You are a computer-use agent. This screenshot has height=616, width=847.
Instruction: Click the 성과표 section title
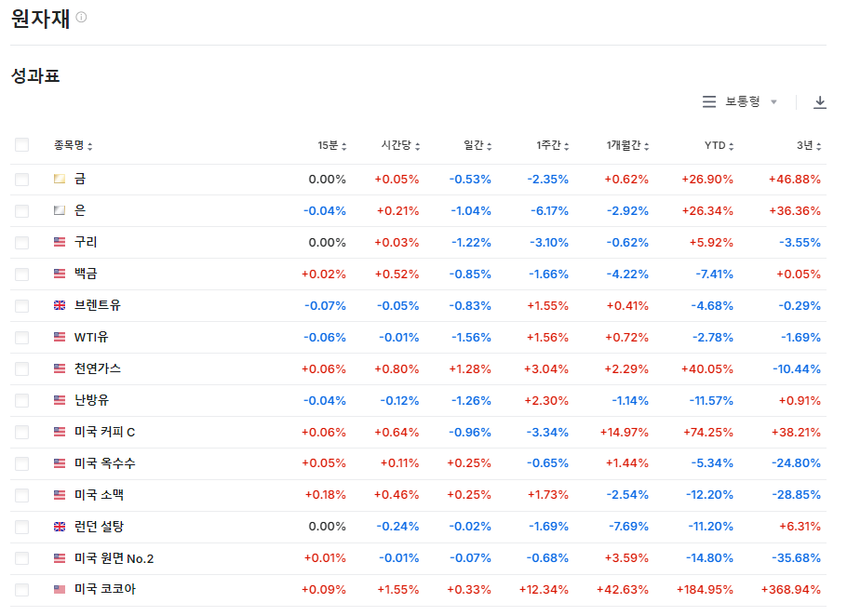(35, 75)
